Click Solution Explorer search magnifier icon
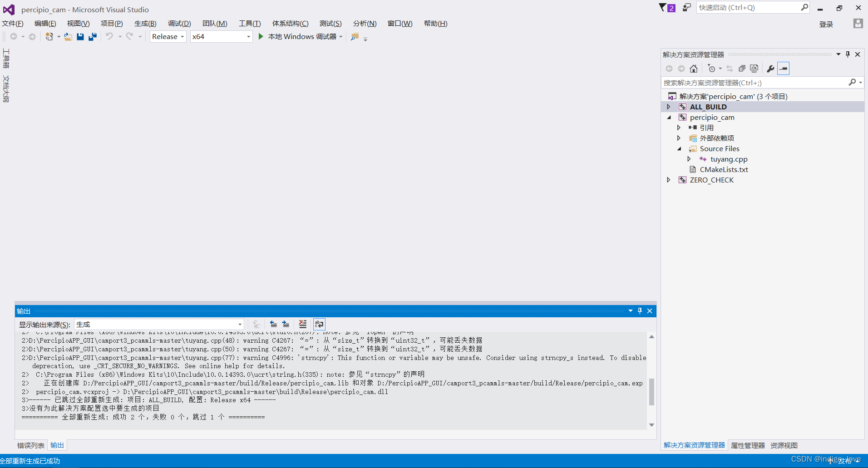The height and width of the screenshot is (468, 868). point(852,82)
